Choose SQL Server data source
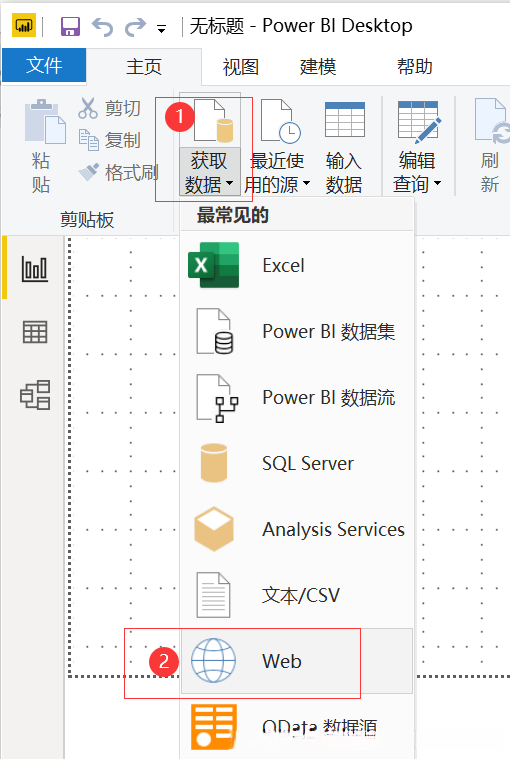 pos(297,463)
